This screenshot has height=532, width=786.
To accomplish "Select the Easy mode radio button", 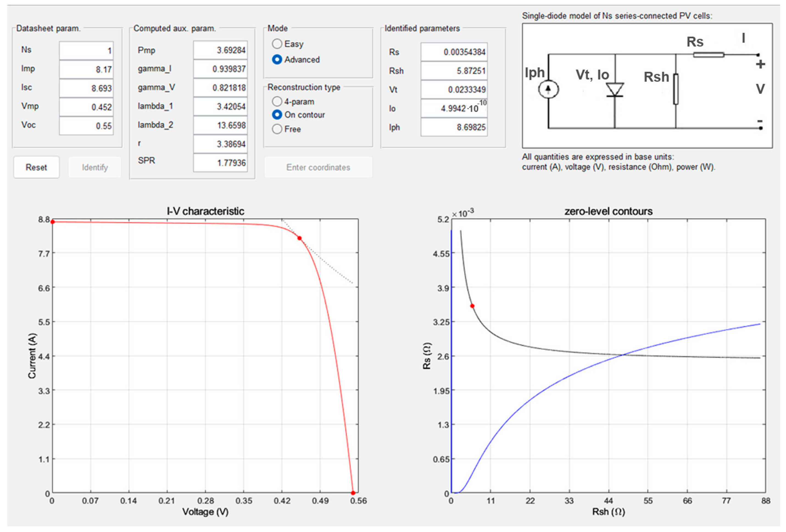I will tap(277, 44).
